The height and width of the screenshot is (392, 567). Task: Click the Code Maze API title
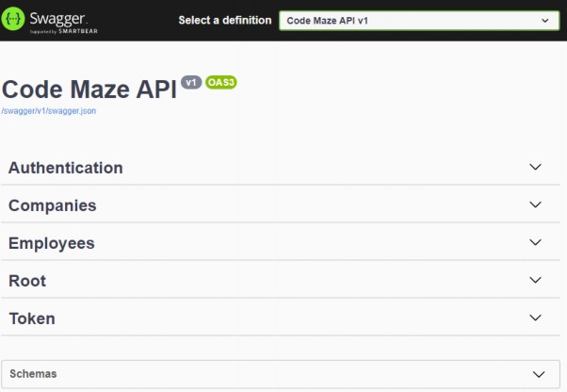click(89, 89)
